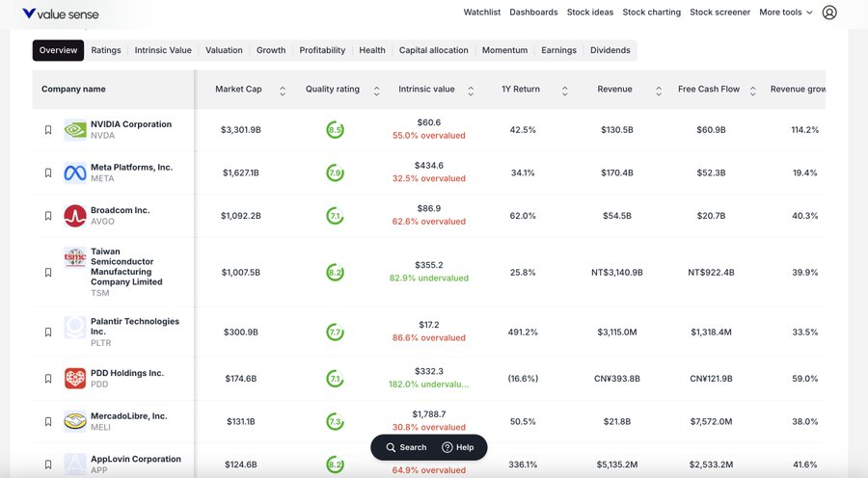Open Palantir Technologies Inc. name link
Image resolution: width=868 pixels, height=478 pixels.
tap(135, 327)
